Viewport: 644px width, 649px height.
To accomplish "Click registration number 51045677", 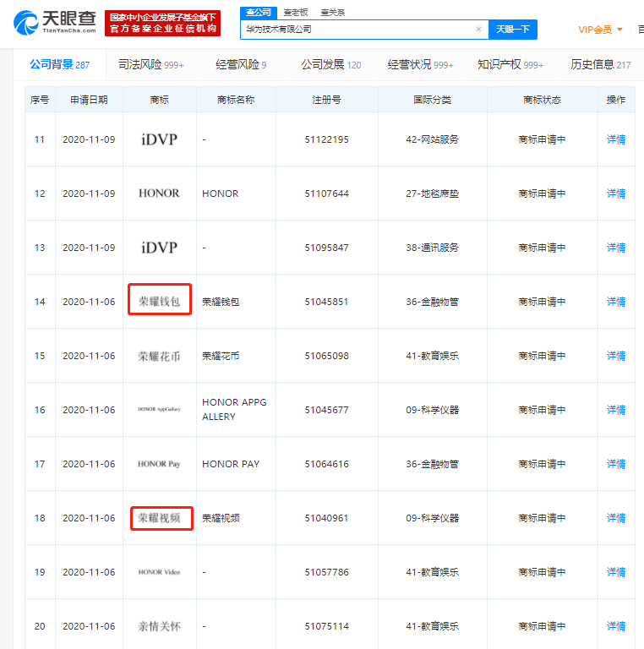I will click(x=326, y=410).
